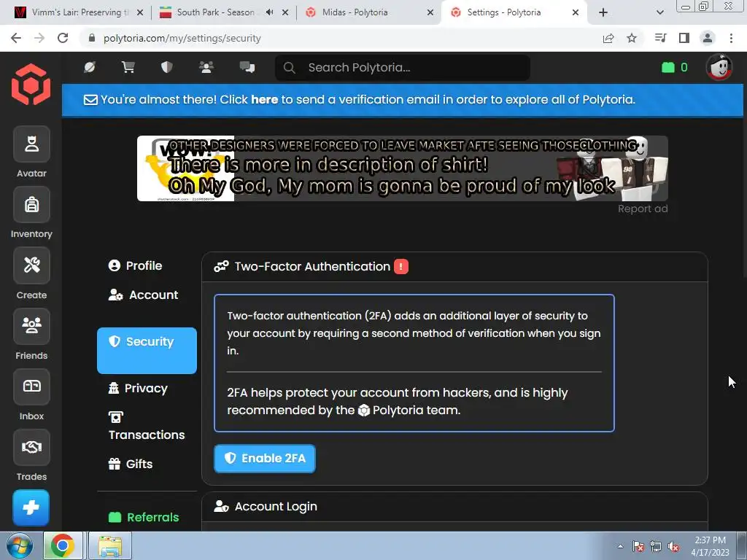Click the page vertical scrollbar
The width and height of the screenshot is (747, 560).
pyautogui.click(x=745, y=164)
